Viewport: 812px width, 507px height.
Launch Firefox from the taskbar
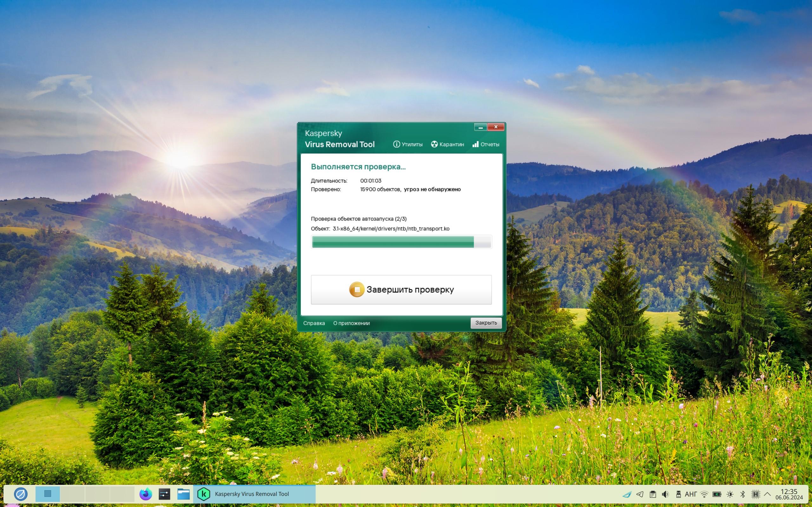coord(146,494)
